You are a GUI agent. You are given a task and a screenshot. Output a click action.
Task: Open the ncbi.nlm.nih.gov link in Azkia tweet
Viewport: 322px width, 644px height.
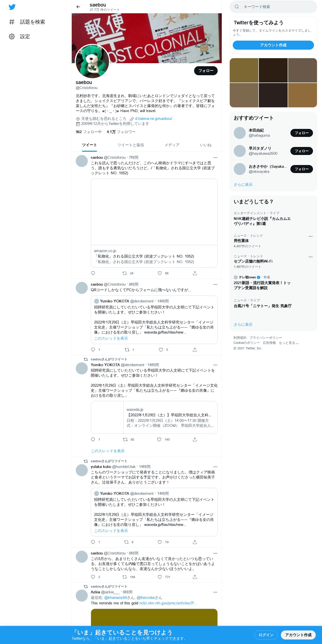click(x=168, y=603)
